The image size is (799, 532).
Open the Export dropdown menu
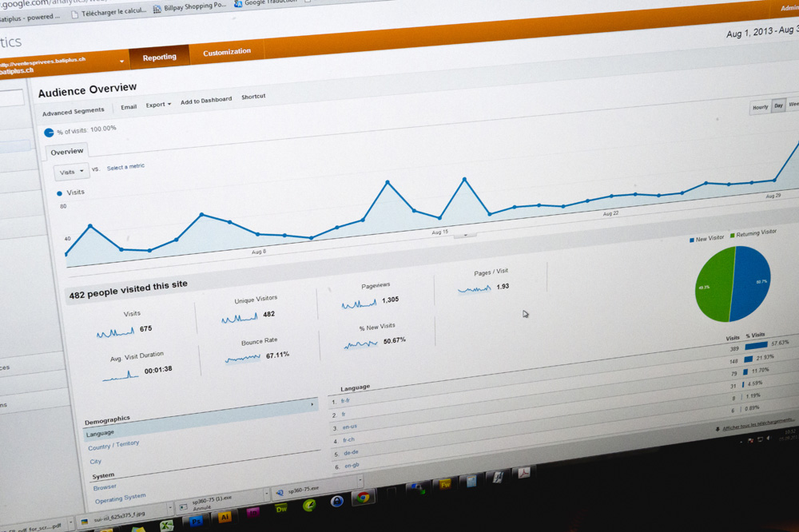tap(158, 105)
